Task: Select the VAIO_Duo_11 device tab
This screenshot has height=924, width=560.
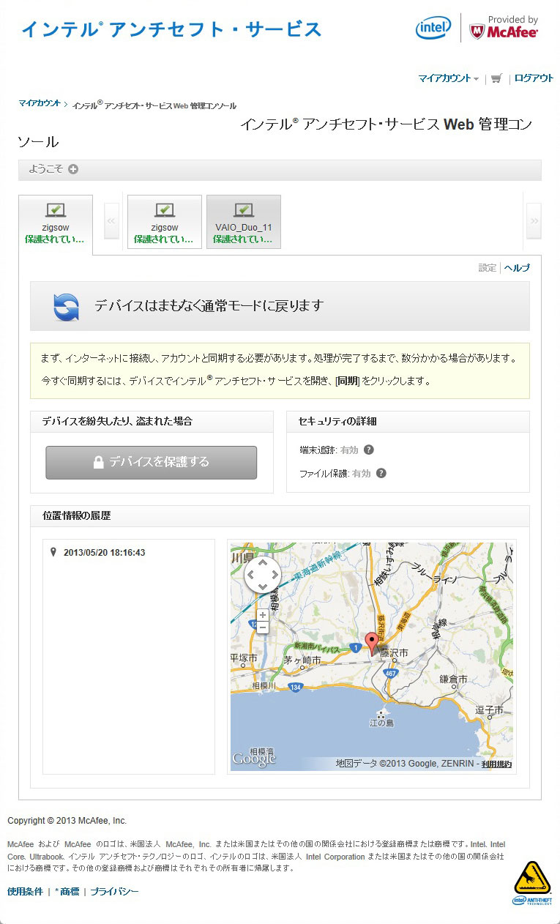Action: pos(244,222)
